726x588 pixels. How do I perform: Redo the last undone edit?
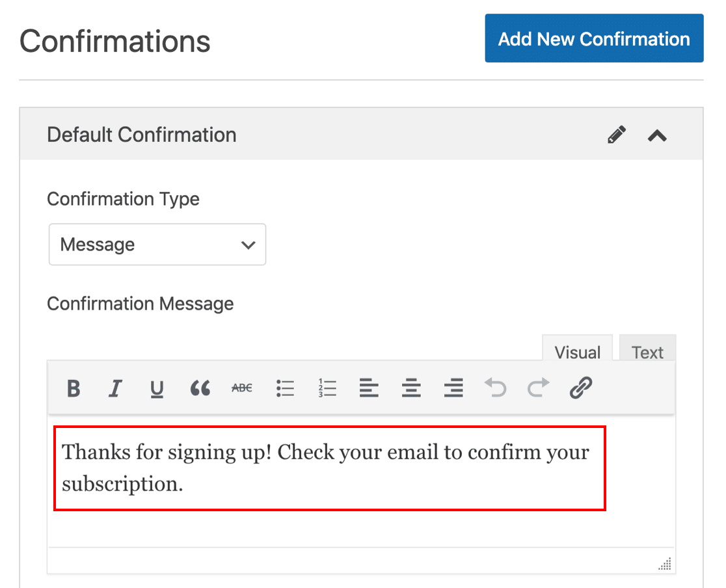click(x=538, y=389)
